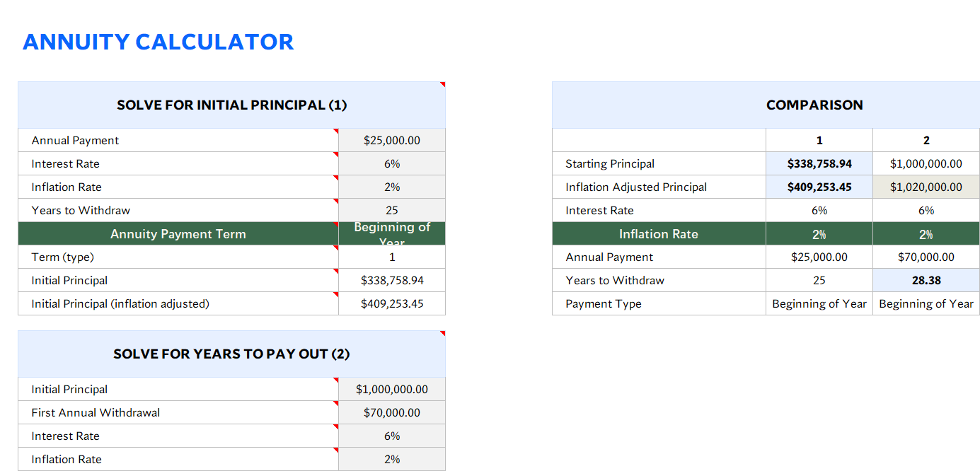This screenshot has width=980, height=471.
Task: Select the Initial Principal (inflation adjusted) label
Action: click(x=178, y=303)
